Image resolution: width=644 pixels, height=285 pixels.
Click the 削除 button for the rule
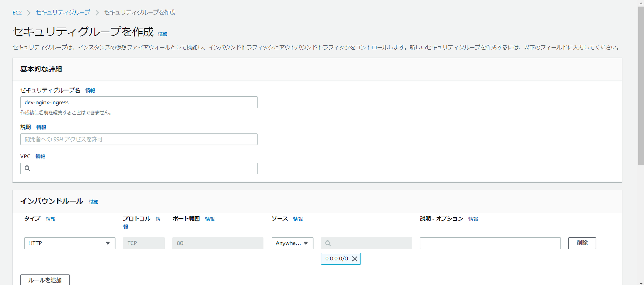(x=582, y=243)
